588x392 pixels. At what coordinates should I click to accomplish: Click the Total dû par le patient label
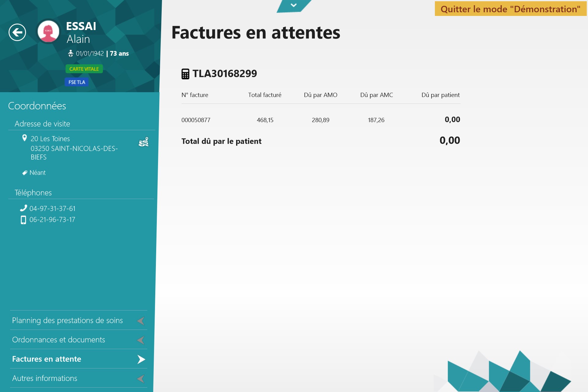(221, 141)
